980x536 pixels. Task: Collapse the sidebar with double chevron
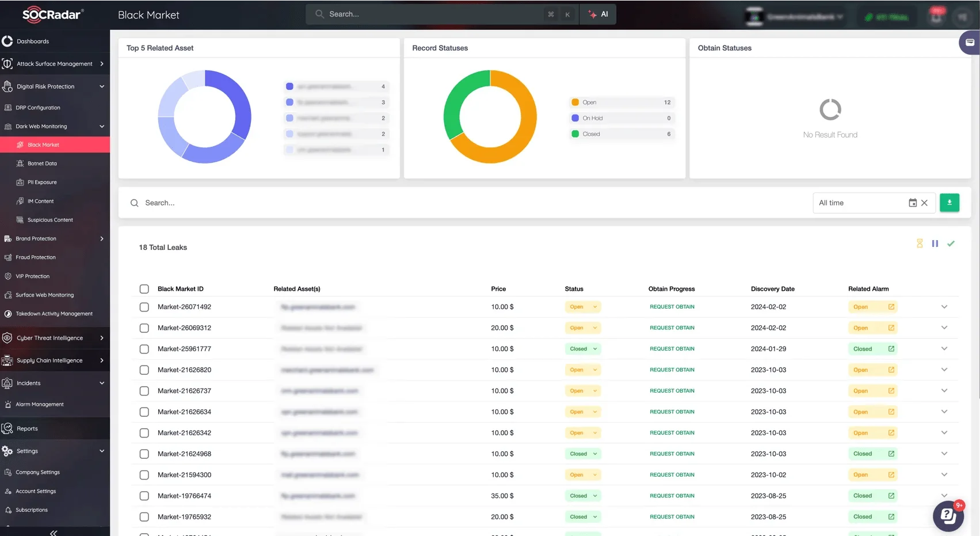click(53, 532)
